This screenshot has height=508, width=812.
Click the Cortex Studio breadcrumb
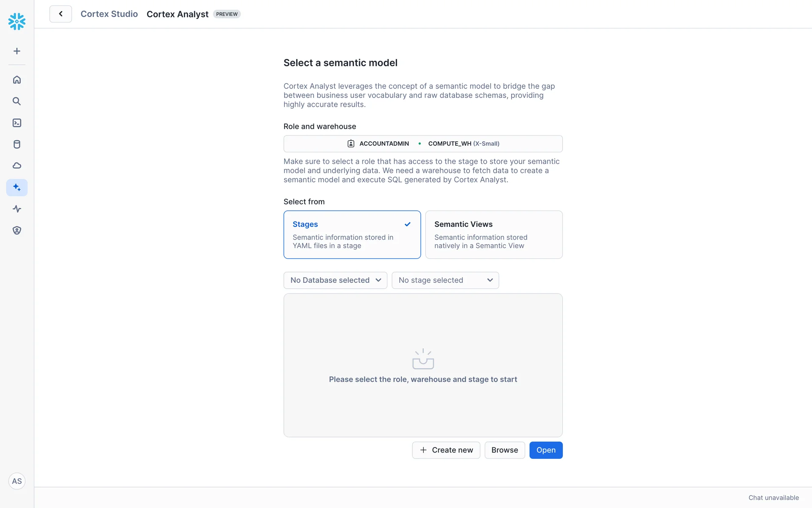pos(109,14)
